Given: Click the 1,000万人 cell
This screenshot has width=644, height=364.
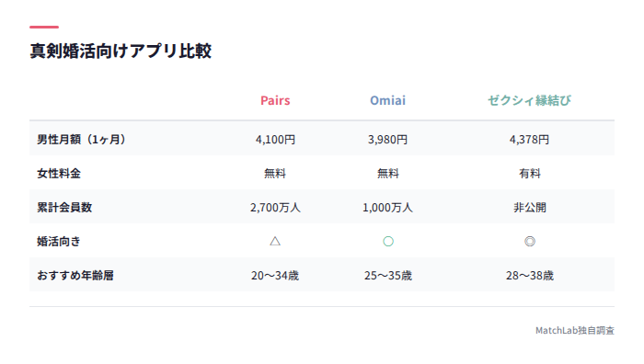Looking at the screenshot, I should click(x=387, y=208).
